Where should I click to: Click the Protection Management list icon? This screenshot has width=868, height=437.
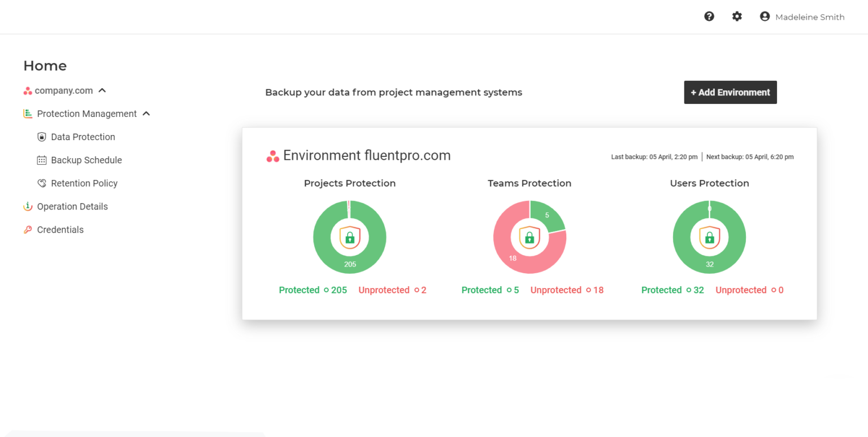[x=27, y=113]
